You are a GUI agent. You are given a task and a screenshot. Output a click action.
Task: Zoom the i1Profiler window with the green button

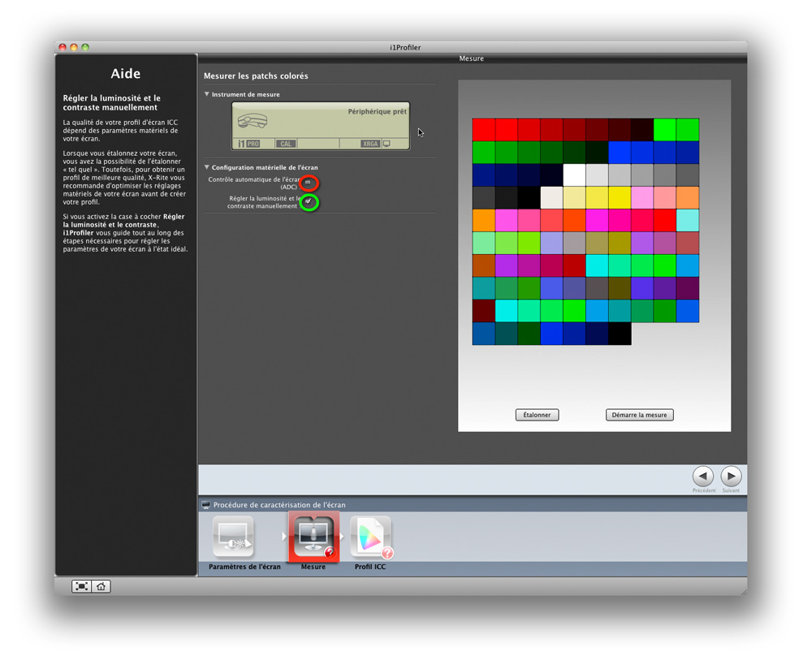[85, 47]
